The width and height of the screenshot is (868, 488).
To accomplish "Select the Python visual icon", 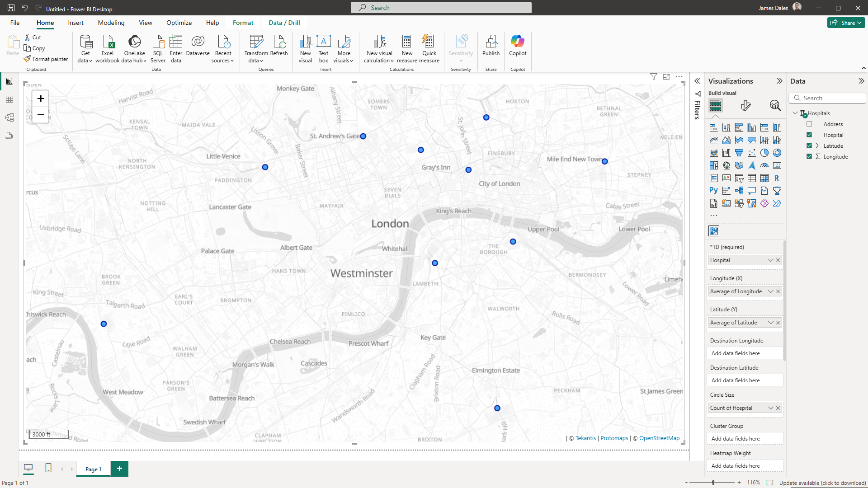I will coord(713,191).
